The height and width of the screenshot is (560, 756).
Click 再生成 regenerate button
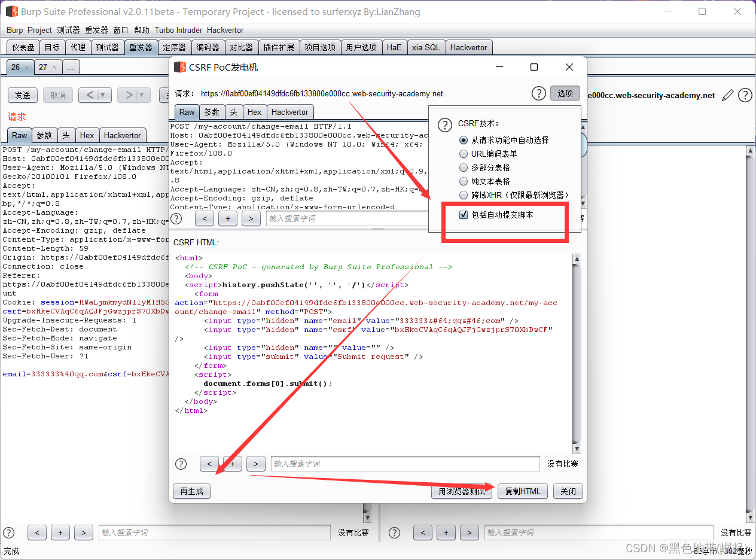coord(191,491)
